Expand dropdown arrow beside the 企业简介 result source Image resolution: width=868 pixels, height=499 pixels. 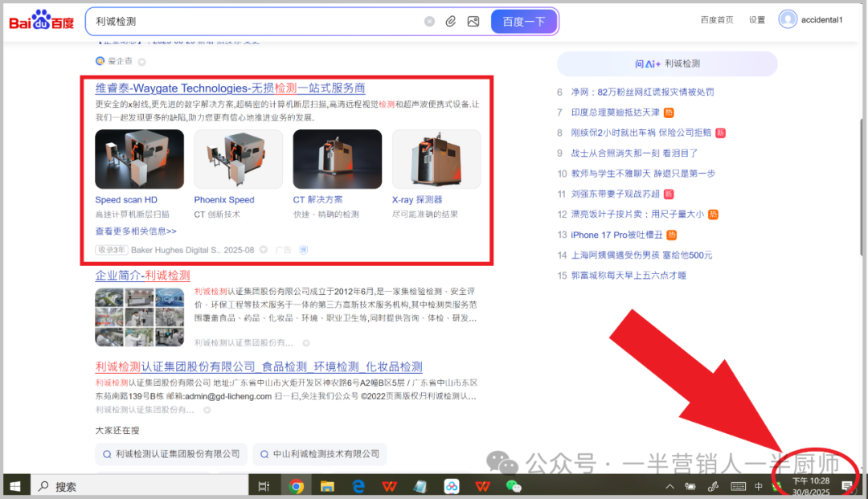[305, 343]
